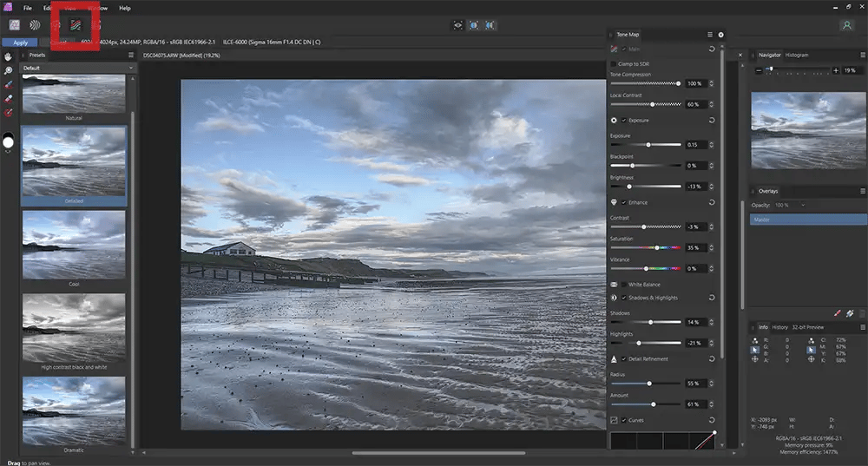Screen dimensions: 868x466
Task: Open the Info panel options menu
Action: click(x=863, y=327)
